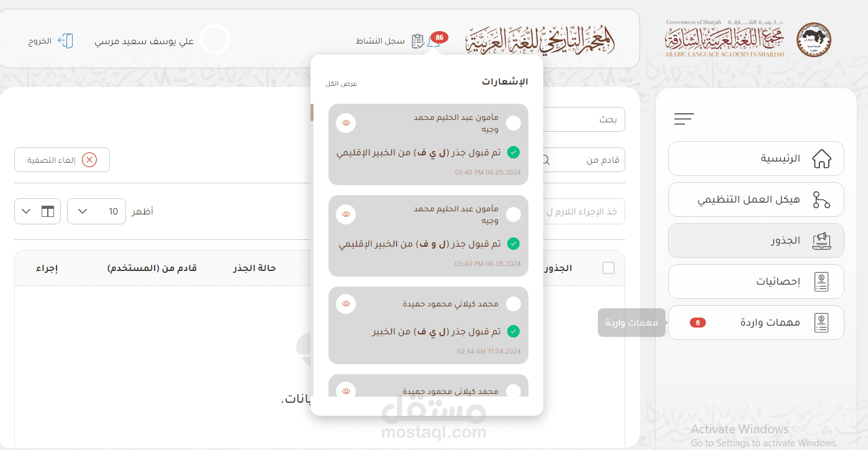View محمد كيلاني 17.04.2024 notification eye icon
868x450 pixels.
point(346,304)
